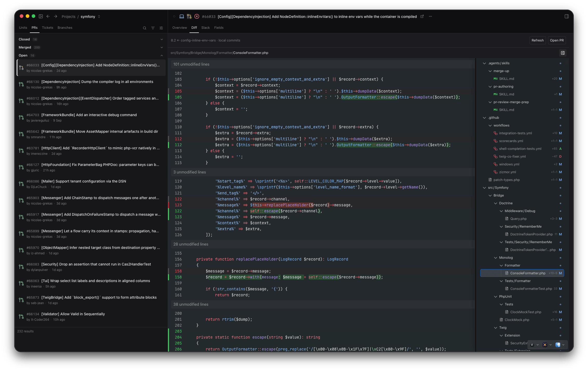Screen dimensions: 588x371
Task: Open search in the PR list
Action: pos(145,28)
